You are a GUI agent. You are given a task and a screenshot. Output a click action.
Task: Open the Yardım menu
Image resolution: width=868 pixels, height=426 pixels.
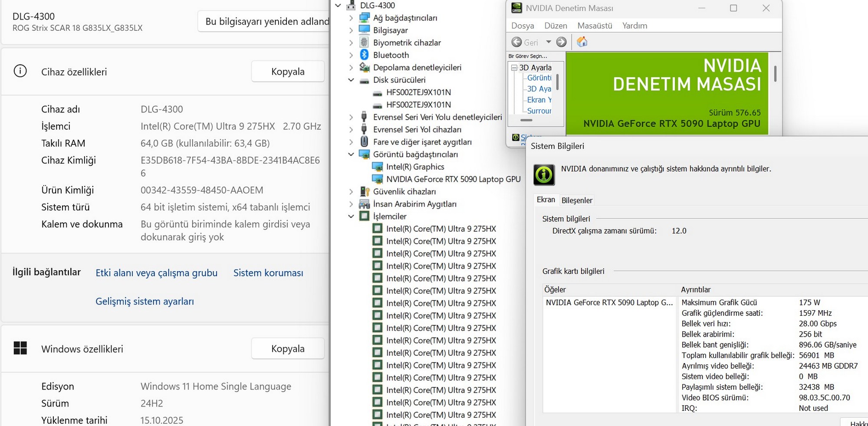635,26
